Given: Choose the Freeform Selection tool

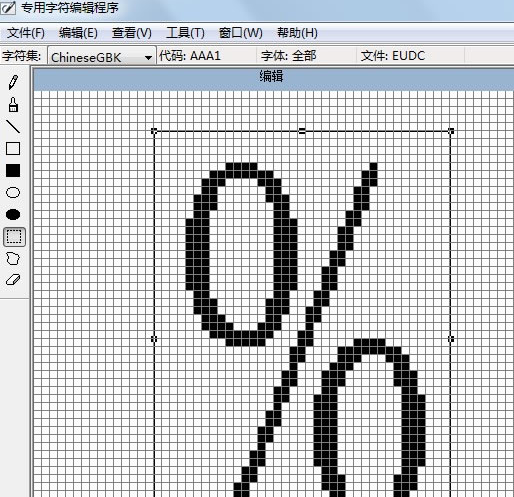Looking at the screenshot, I should coord(13,258).
